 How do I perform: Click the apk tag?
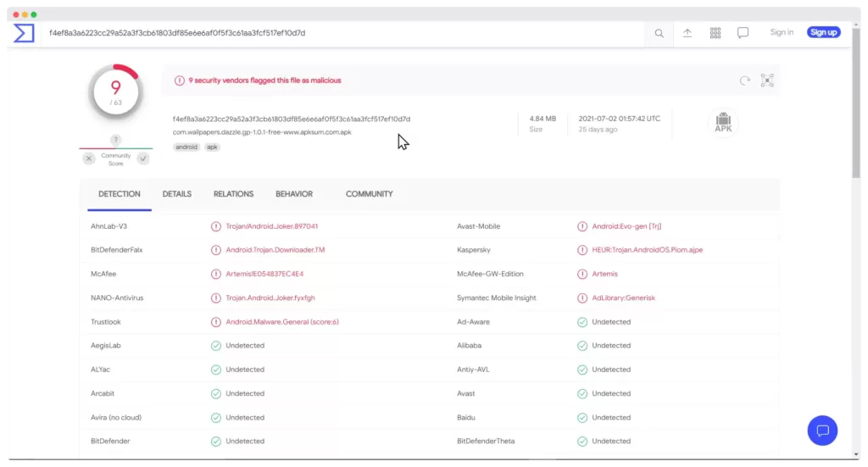pyautogui.click(x=212, y=147)
